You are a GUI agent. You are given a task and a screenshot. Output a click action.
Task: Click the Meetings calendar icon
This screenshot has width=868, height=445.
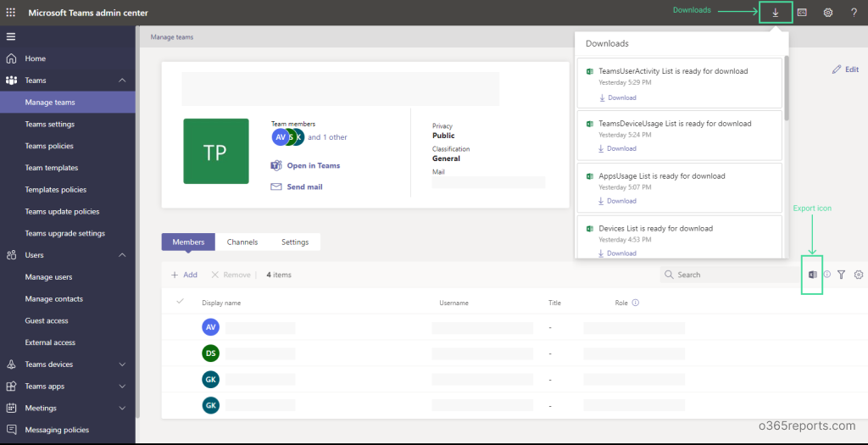coord(11,408)
